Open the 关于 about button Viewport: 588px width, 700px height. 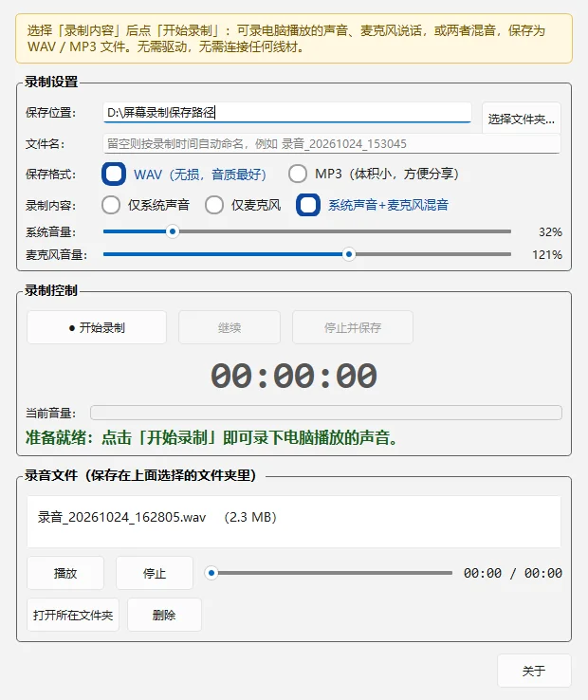click(x=534, y=671)
